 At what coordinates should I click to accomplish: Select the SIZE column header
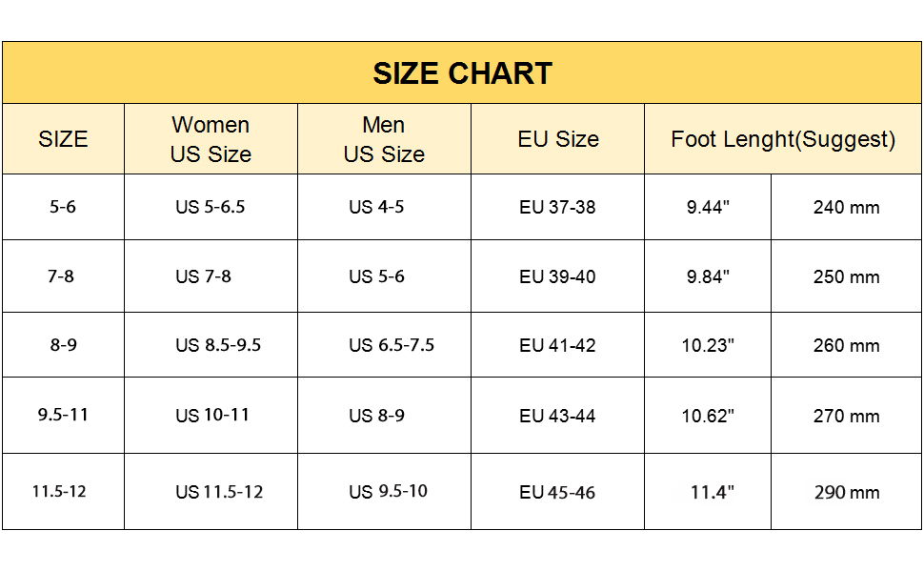[63, 139]
